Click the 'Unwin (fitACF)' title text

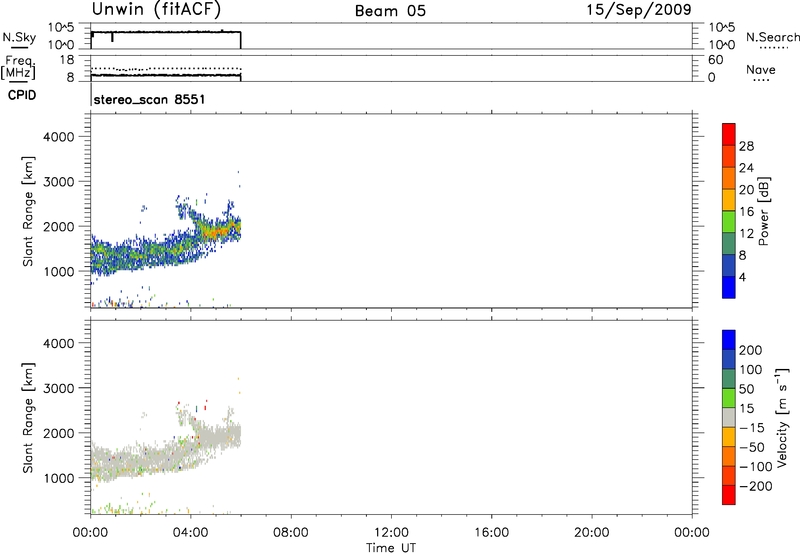click(156, 10)
